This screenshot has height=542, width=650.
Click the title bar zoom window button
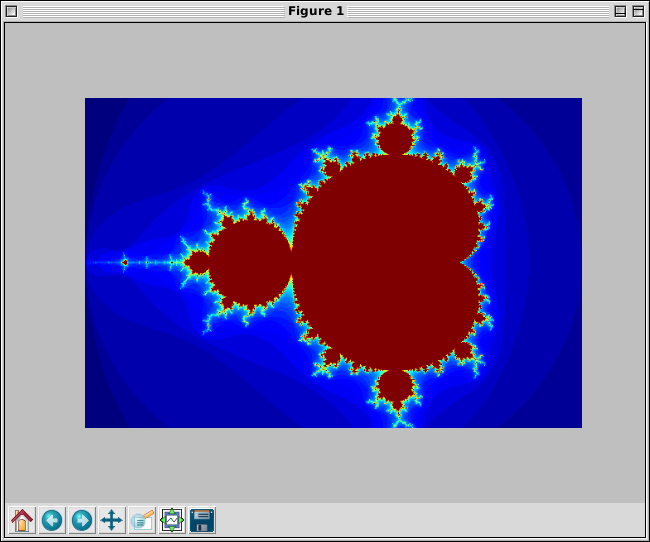(638, 11)
